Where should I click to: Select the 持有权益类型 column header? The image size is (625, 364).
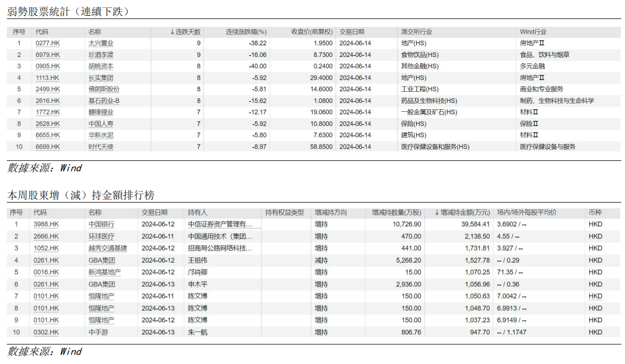285,213
